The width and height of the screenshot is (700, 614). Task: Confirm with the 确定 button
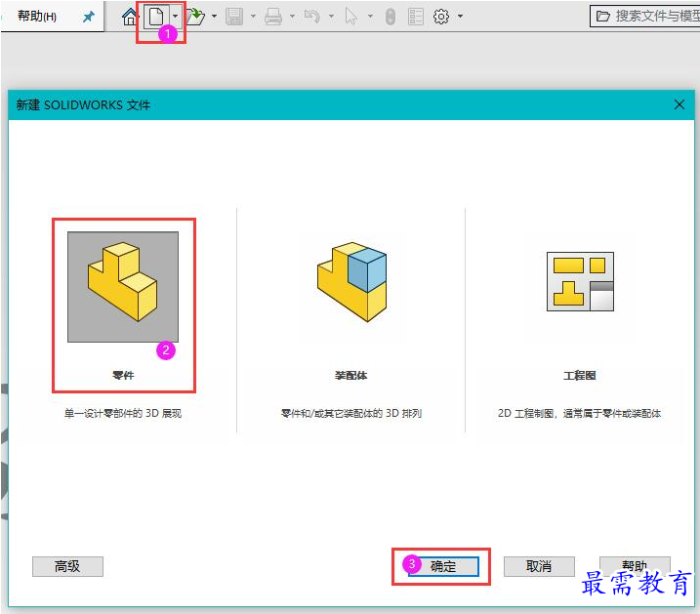443,567
